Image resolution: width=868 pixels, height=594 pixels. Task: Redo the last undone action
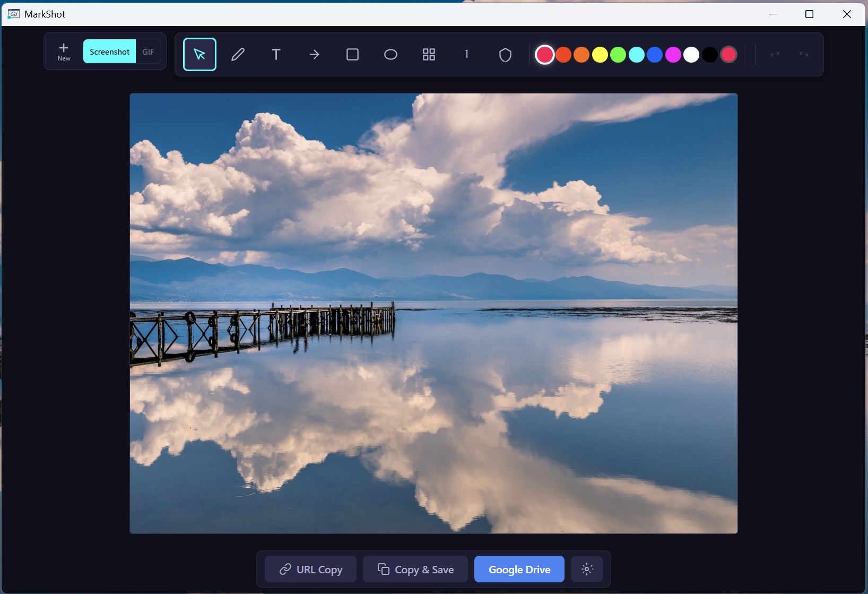click(x=804, y=54)
